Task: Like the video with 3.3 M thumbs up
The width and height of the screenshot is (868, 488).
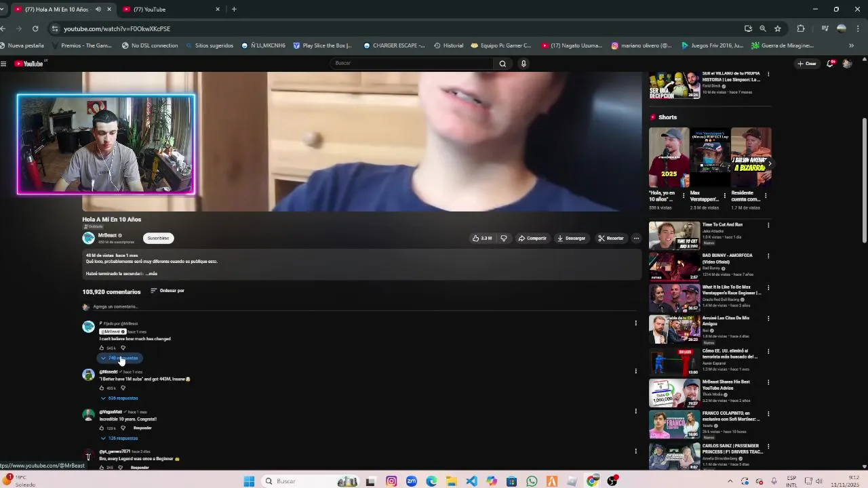Action: (x=482, y=239)
